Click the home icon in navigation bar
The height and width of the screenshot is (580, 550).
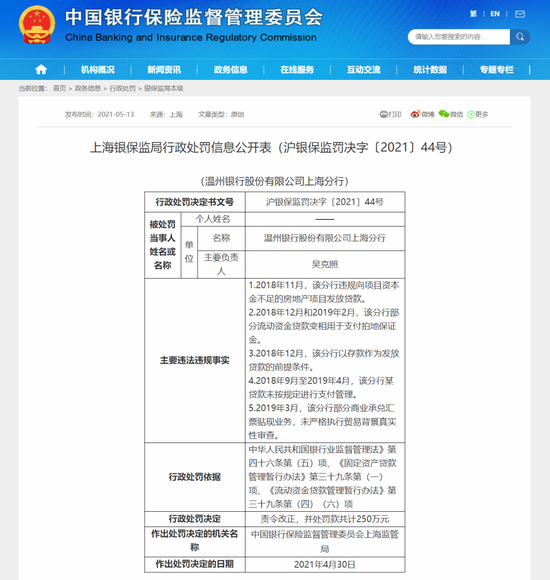click(41, 70)
